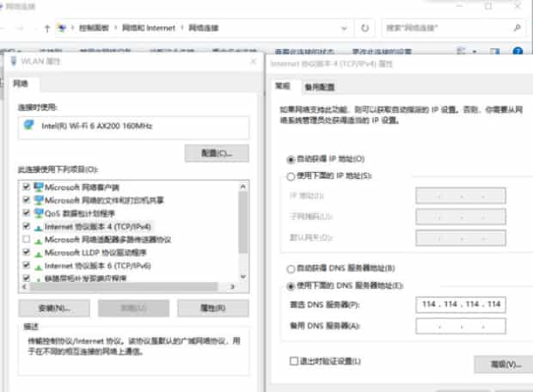The height and width of the screenshot is (392, 533).
Task: Click the QoS 数据包计划程序 item icon
Action: 39,212
